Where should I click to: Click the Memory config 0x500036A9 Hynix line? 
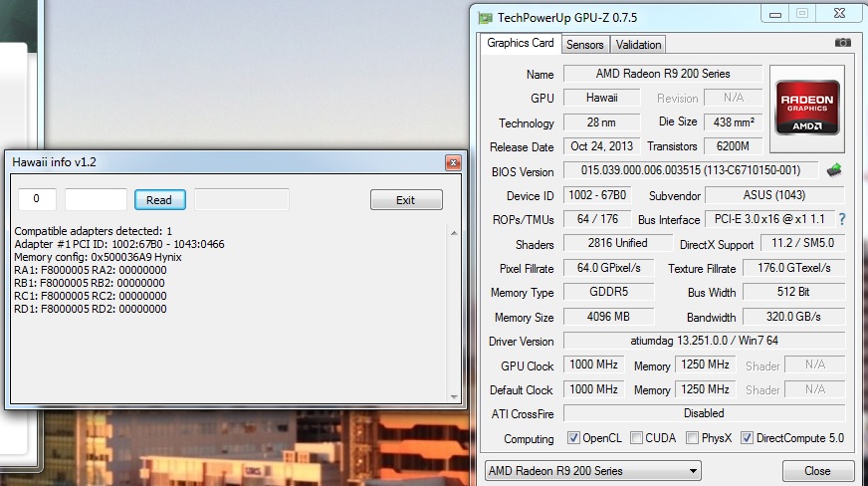98,257
